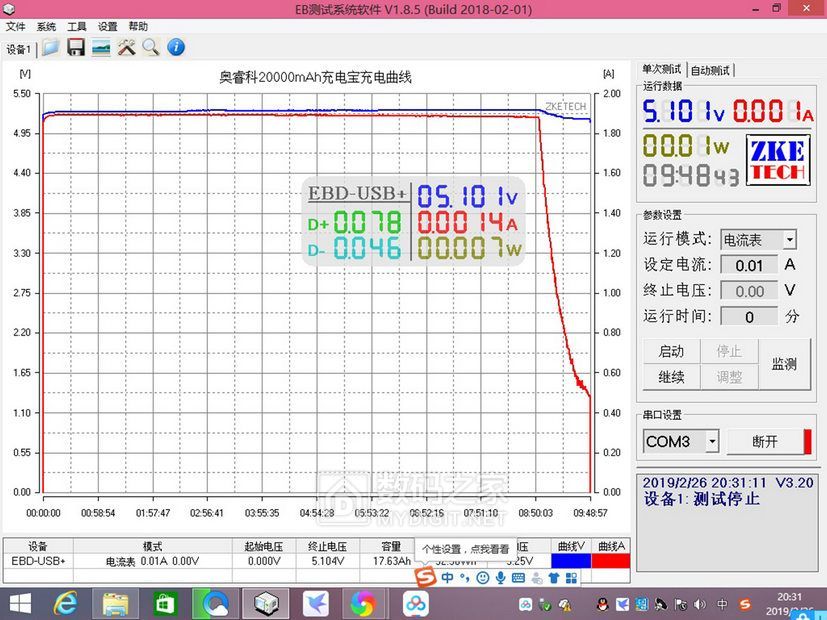827x620 pixels.
Task: Switch to the 自动测试 tab
Action: (711, 70)
